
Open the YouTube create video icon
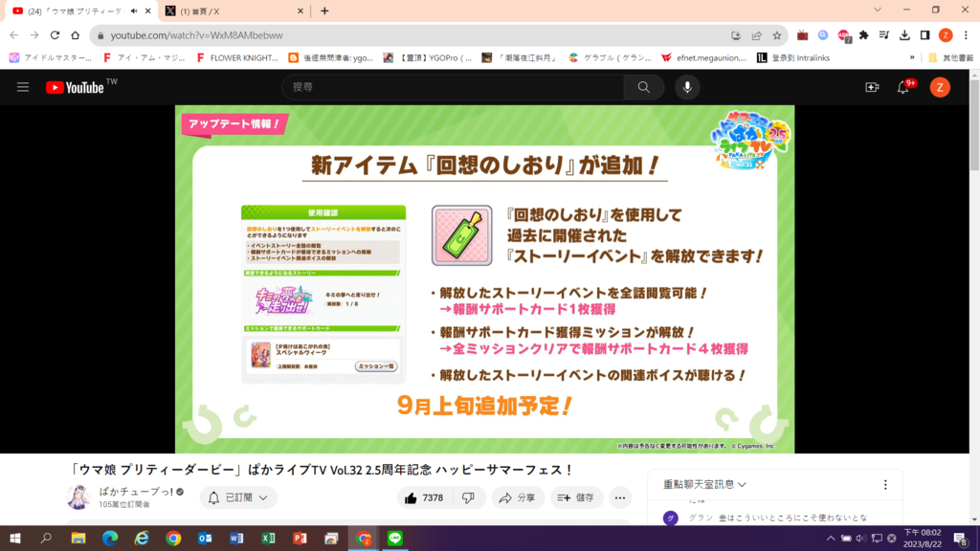click(x=872, y=87)
